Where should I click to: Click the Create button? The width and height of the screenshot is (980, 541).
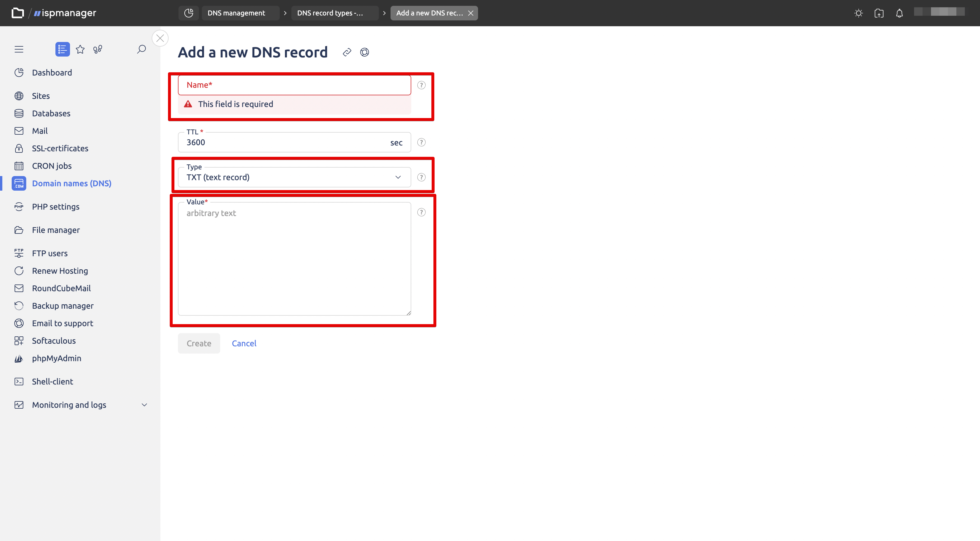(x=199, y=343)
